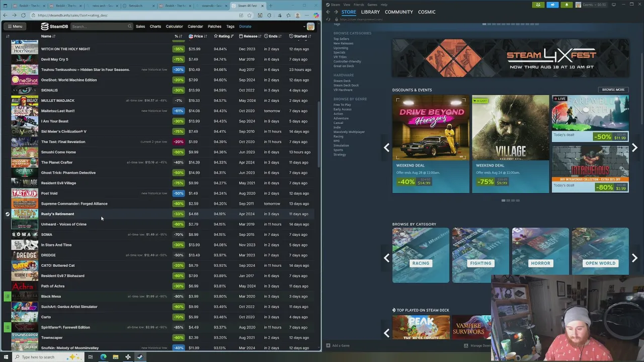Click the Add a Game plus icon
644x362 pixels.
(328, 345)
